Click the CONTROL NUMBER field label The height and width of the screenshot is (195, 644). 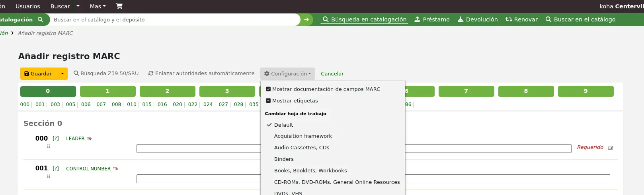point(88,169)
